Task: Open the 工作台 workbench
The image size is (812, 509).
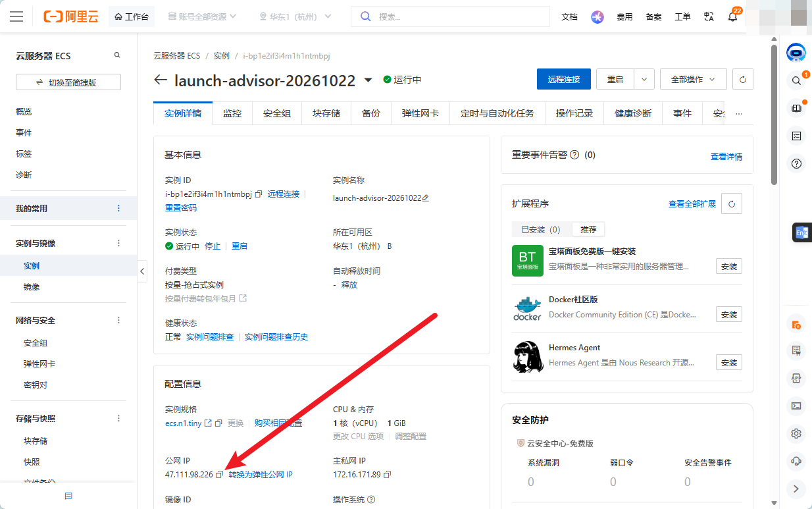Action: tap(131, 16)
